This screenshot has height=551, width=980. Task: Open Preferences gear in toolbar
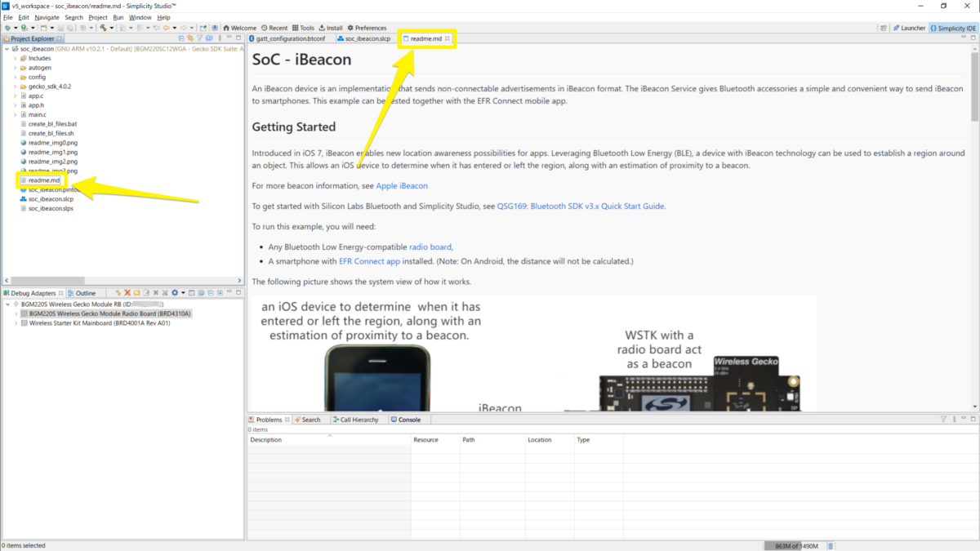click(x=350, y=28)
